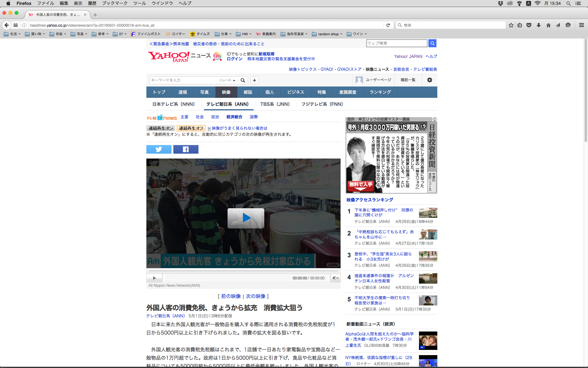This screenshot has height=368, width=588.
Task: Open the ランキング navigation tab
Action: click(380, 92)
